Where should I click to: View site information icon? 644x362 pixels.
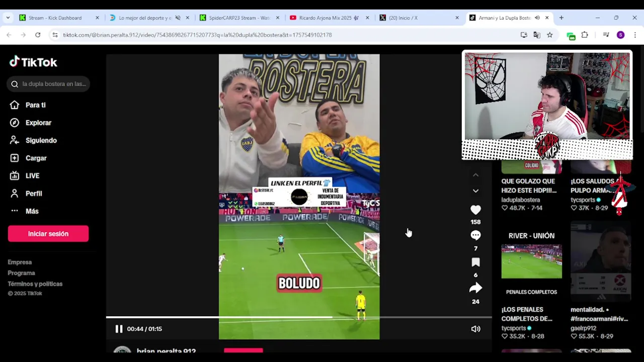click(55, 35)
